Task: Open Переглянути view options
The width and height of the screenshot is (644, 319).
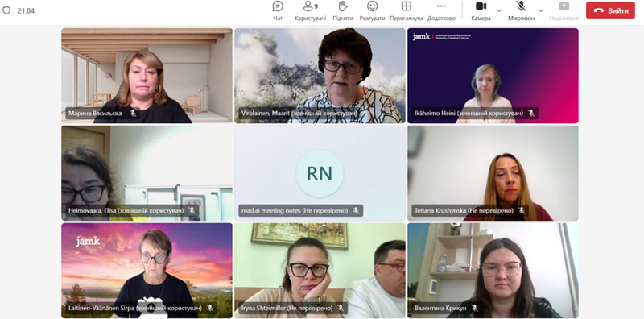Action: pos(407,11)
